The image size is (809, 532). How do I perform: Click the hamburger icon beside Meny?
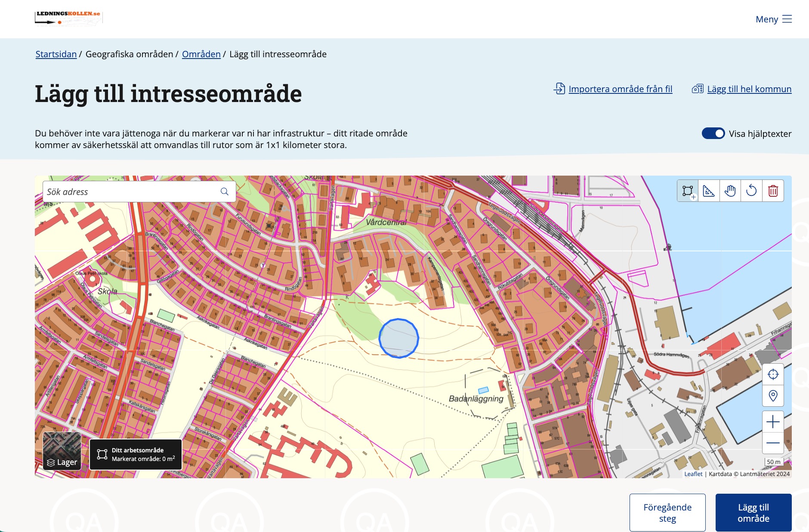[x=787, y=19]
